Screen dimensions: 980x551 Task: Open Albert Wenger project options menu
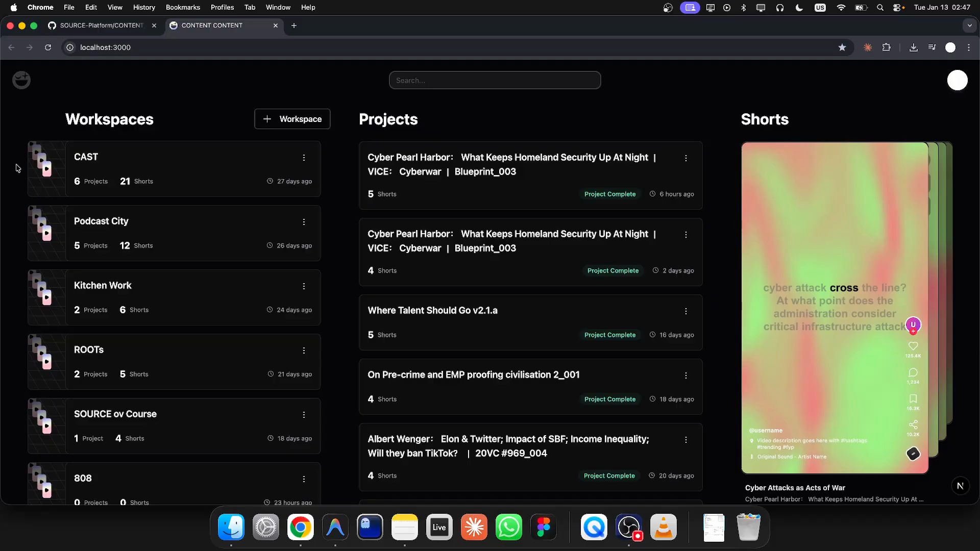tap(686, 440)
